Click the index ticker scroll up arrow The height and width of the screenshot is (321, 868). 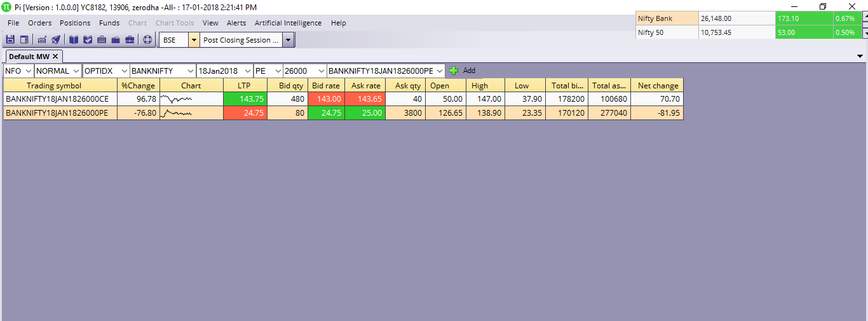pos(865,18)
